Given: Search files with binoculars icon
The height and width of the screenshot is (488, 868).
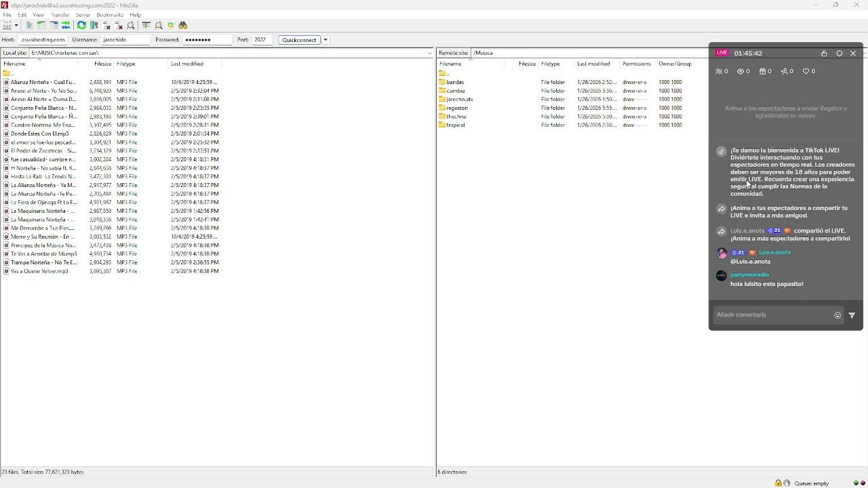Looking at the screenshot, I should 183,25.
